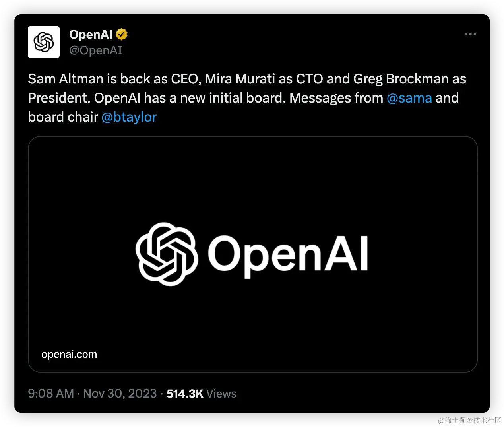Click the openai.com caption text

69,354
